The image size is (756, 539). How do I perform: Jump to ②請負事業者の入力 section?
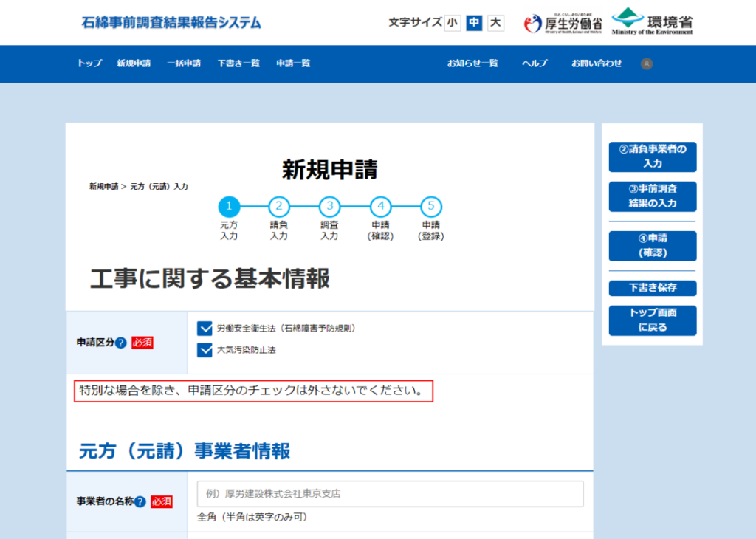tap(652, 157)
